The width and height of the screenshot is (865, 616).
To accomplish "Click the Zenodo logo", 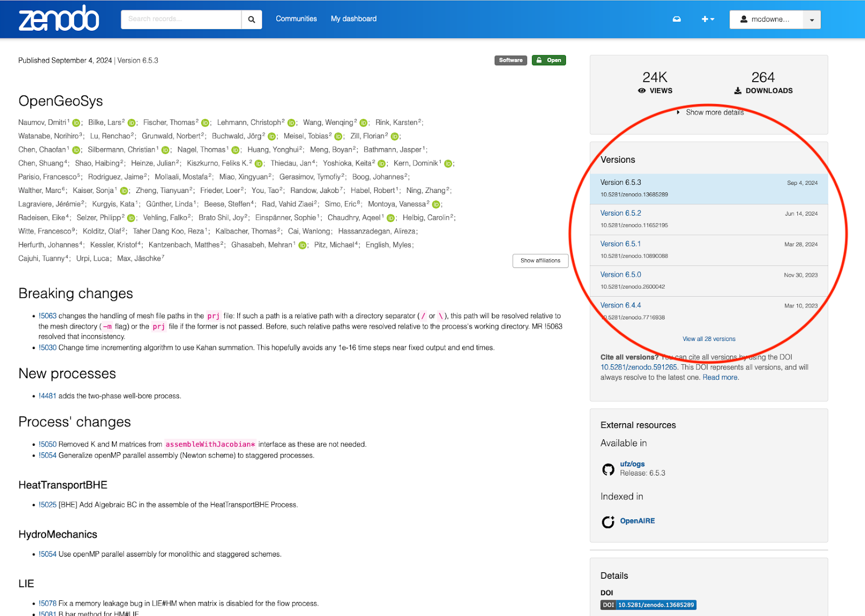I will coord(59,18).
